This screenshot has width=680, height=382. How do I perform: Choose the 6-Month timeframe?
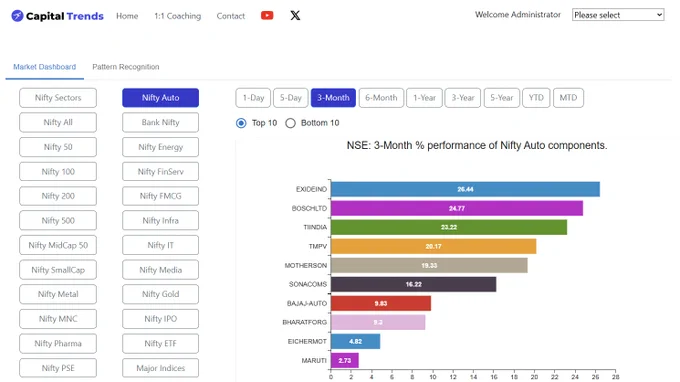tap(381, 98)
